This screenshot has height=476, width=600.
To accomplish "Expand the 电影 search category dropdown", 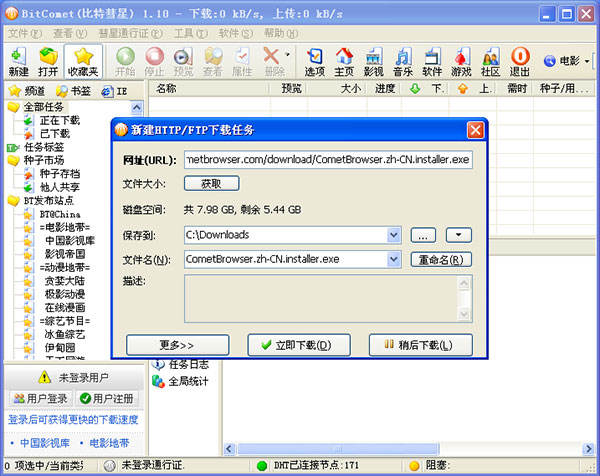I will [587, 61].
